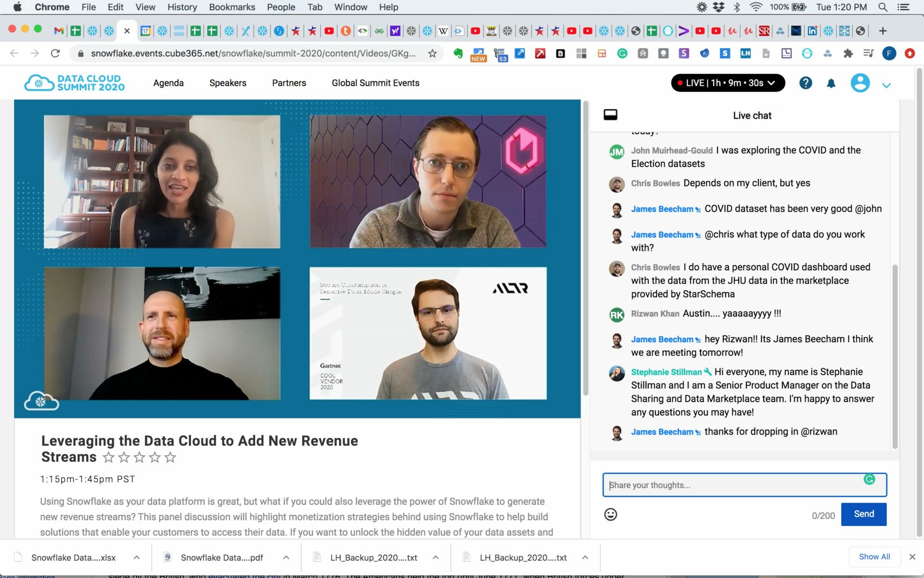Open the Evernote extension icon
Image resolution: width=924 pixels, height=578 pixels.
[458, 53]
